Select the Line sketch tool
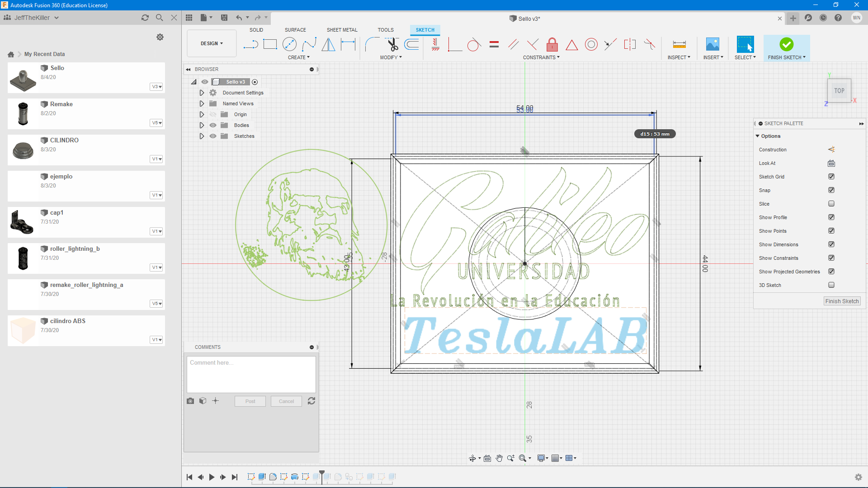868x488 pixels. [x=250, y=44]
